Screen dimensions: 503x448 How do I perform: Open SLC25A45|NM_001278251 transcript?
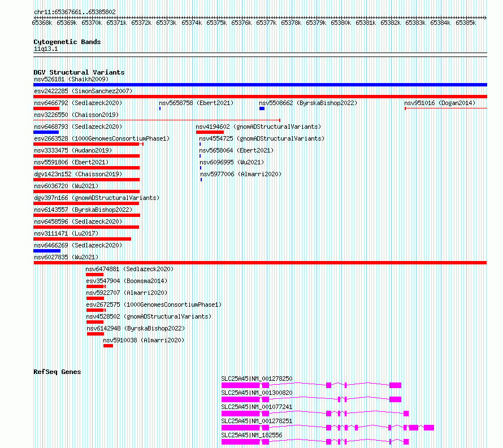coord(257,421)
